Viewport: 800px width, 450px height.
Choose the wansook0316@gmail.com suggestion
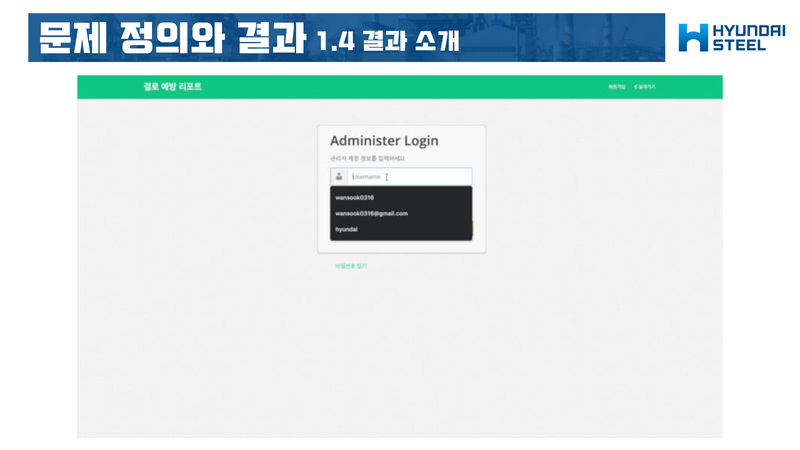click(371, 213)
